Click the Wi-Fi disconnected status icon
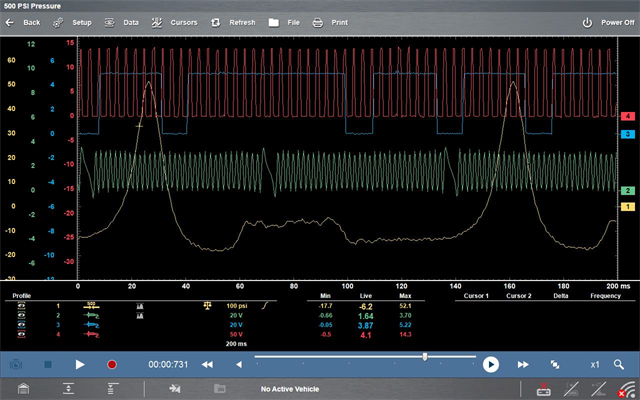Image resolution: width=640 pixels, height=400 pixels. tap(626, 389)
